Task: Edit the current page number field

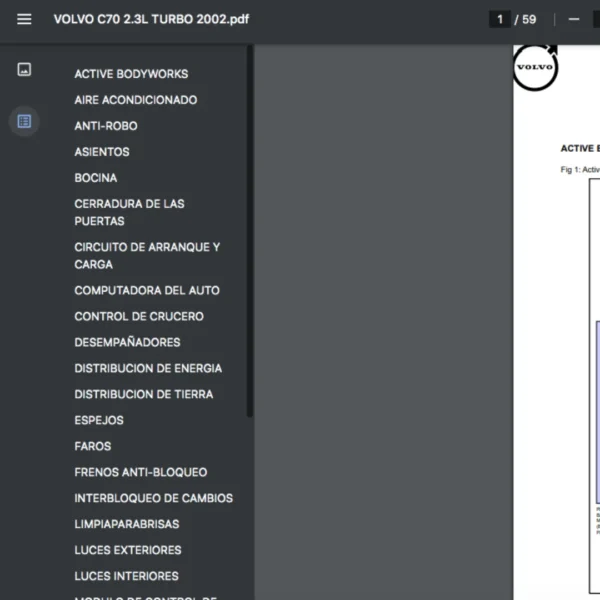Action: pos(500,19)
